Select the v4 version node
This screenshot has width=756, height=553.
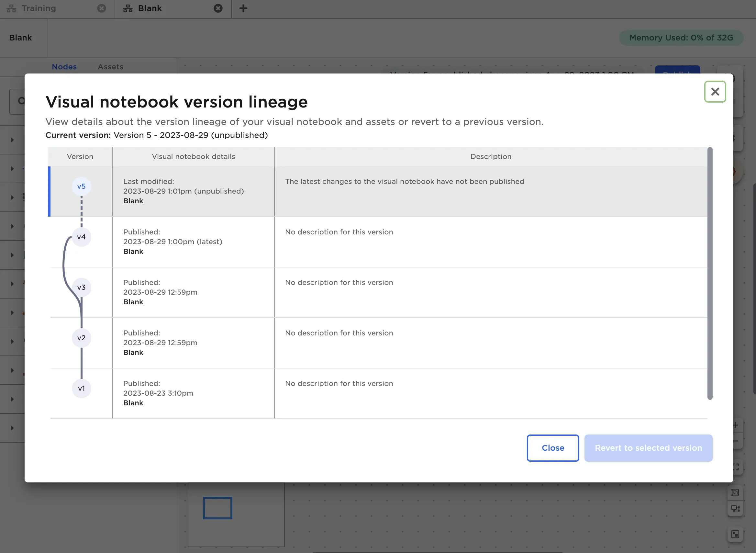(81, 237)
